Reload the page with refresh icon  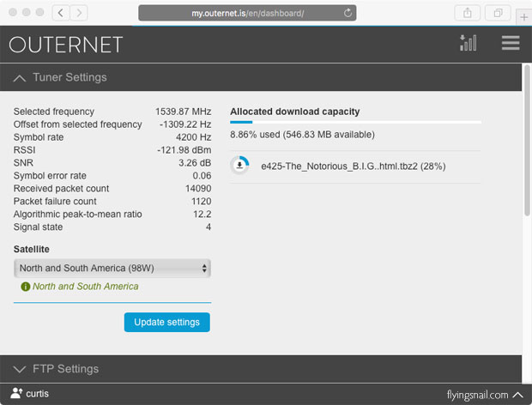click(348, 13)
